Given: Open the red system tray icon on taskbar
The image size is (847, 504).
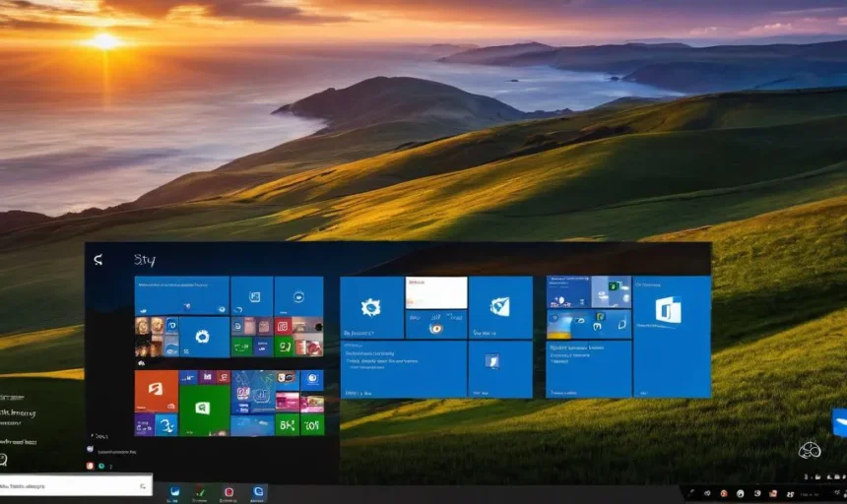Looking at the screenshot, I should pos(724,492).
